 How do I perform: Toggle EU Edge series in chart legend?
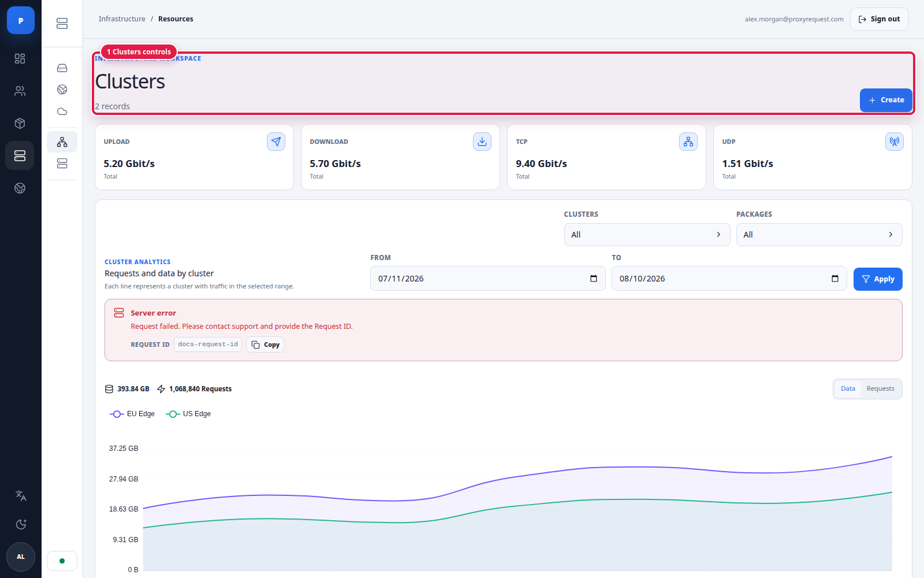(x=132, y=414)
